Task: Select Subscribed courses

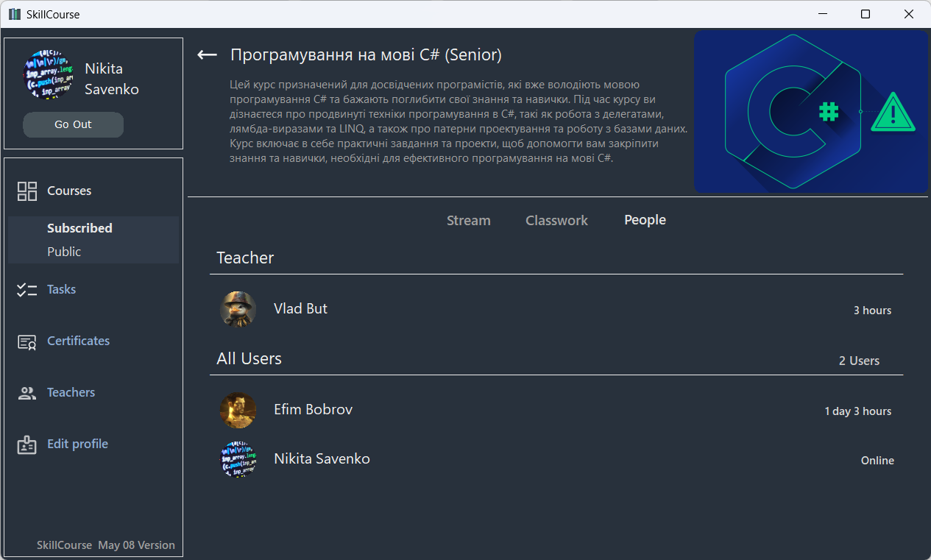Action: pyautogui.click(x=79, y=228)
